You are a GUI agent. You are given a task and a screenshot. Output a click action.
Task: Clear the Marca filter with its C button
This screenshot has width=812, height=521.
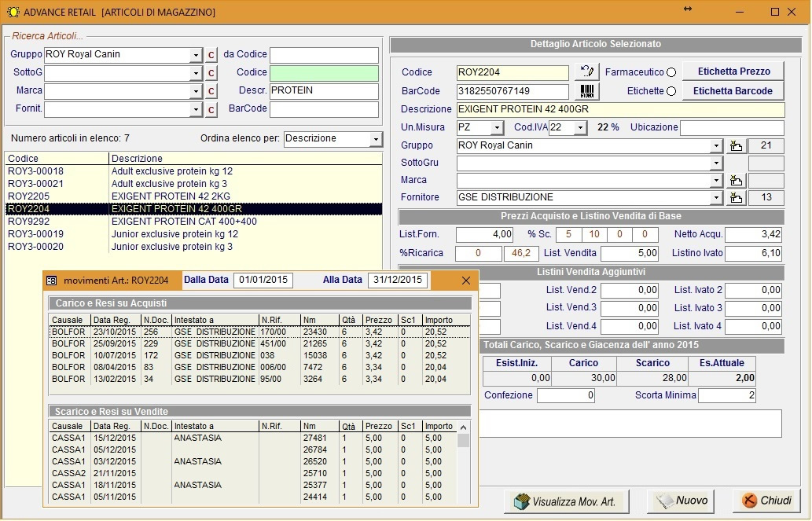pos(211,91)
